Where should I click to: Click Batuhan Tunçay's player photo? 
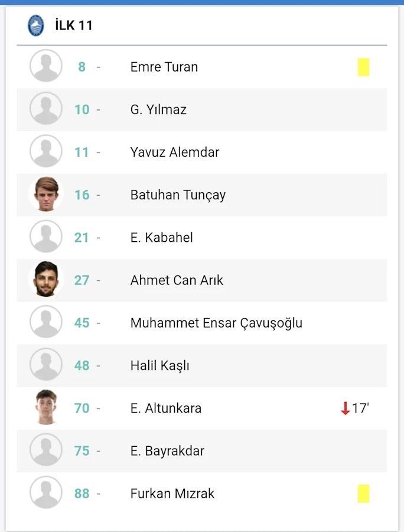(46, 194)
